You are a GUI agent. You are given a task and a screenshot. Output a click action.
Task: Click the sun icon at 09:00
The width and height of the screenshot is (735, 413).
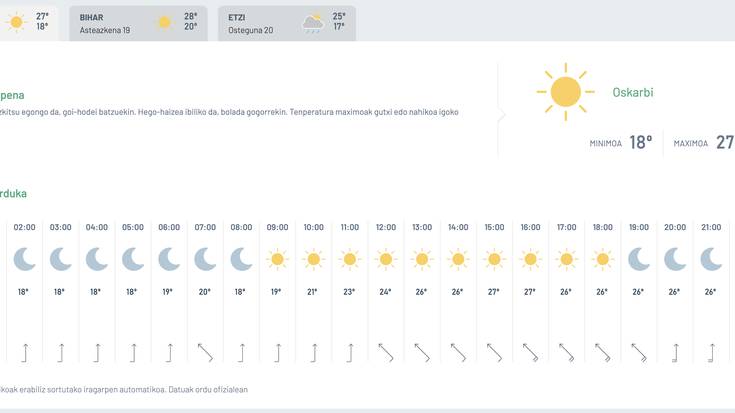pos(277,259)
